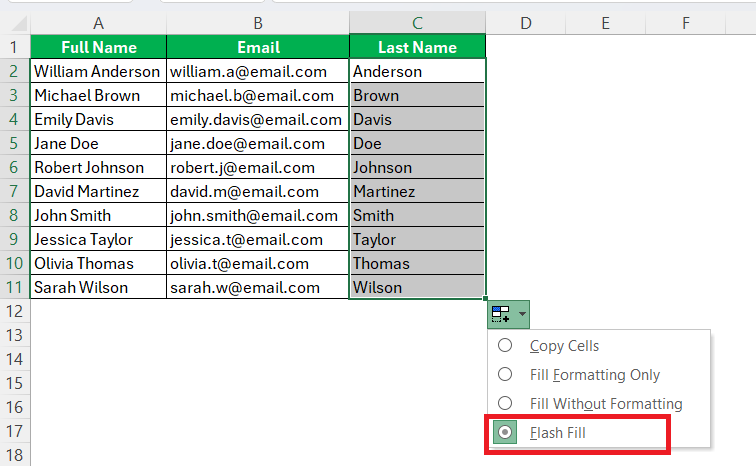This screenshot has width=756, height=466.
Task: Select row 12 header
Action: 14,311
